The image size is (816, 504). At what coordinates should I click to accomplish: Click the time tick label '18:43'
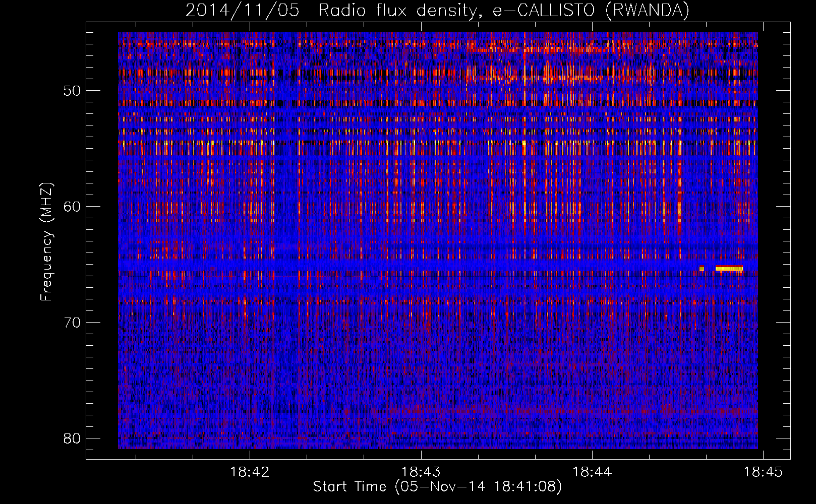pos(421,472)
